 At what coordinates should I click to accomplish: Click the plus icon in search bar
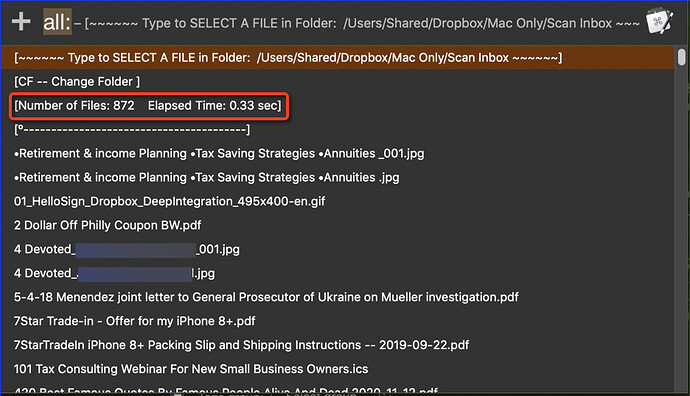point(21,22)
